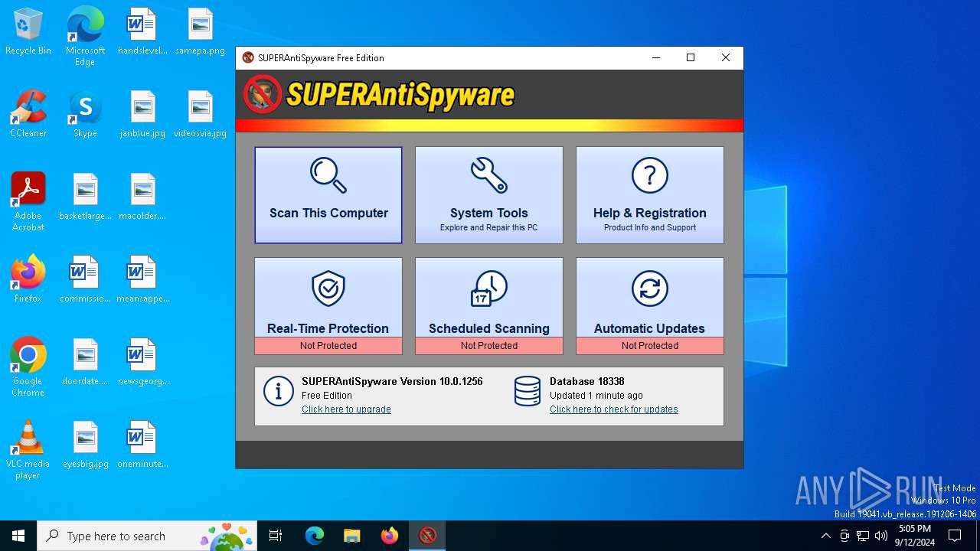
Task: Open the notification center
Action: pyautogui.click(x=955, y=536)
